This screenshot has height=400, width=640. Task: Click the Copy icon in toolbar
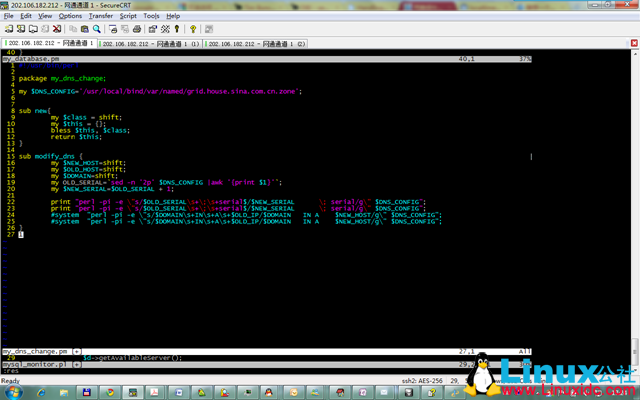click(73, 29)
